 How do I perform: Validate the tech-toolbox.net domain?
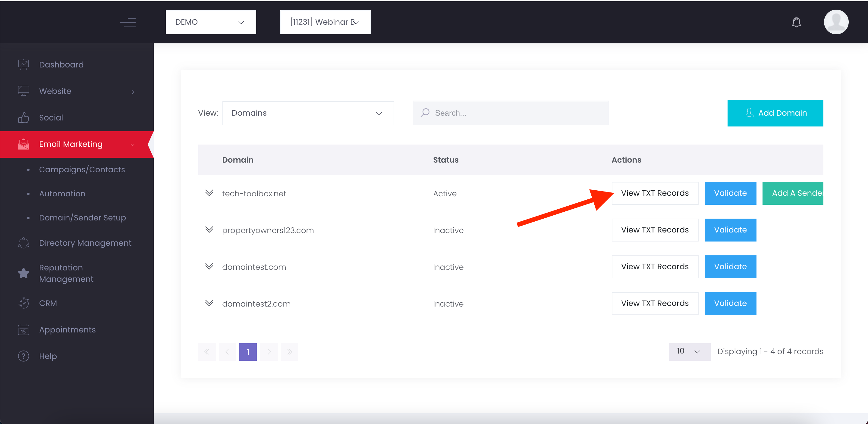pyautogui.click(x=730, y=193)
